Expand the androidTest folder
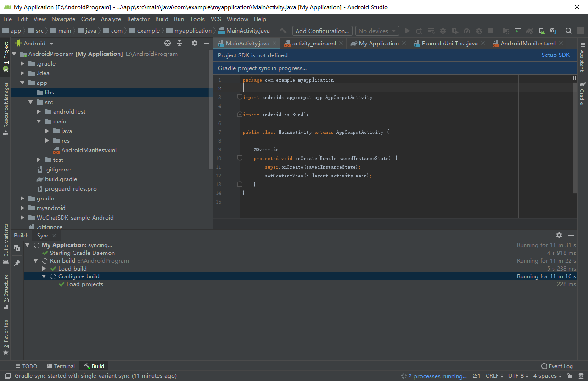Image resolution: width=588 pixels, height=381 pixels. point(39,112)
